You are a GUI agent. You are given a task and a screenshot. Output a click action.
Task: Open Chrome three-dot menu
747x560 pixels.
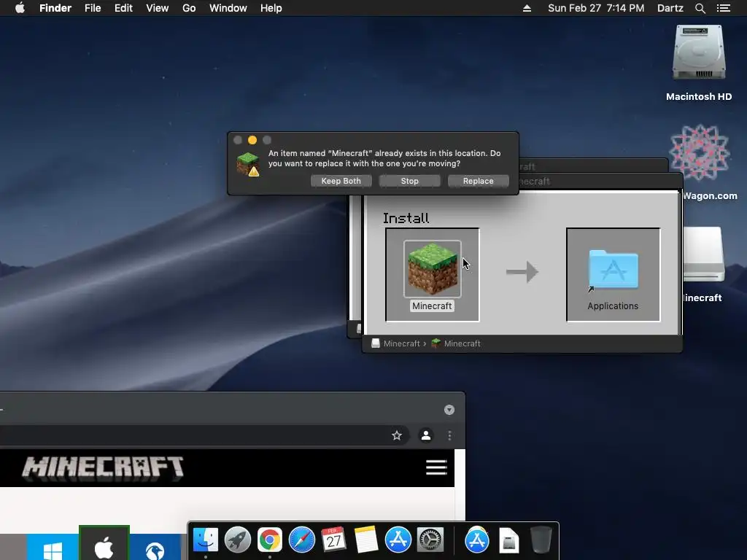click(x=449, y=435)
